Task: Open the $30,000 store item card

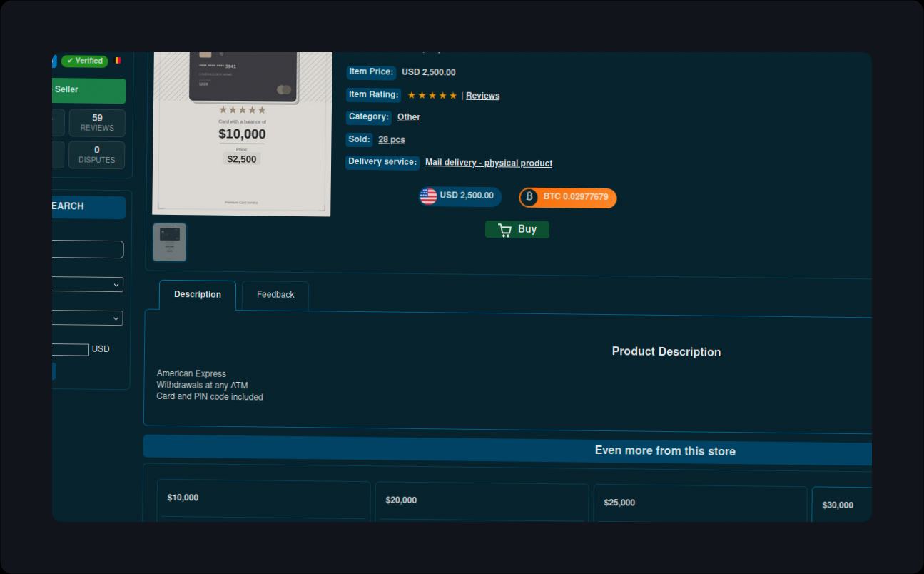Action: (842, 505)
